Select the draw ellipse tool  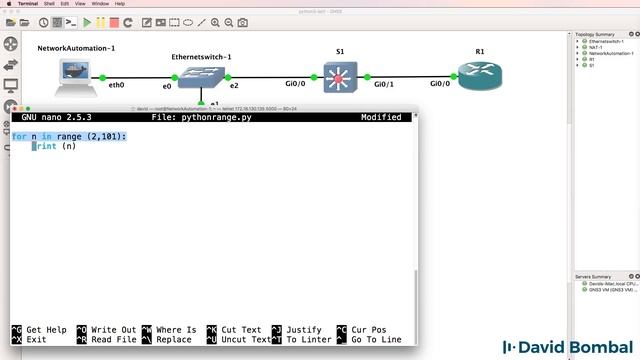pos(188,22)
